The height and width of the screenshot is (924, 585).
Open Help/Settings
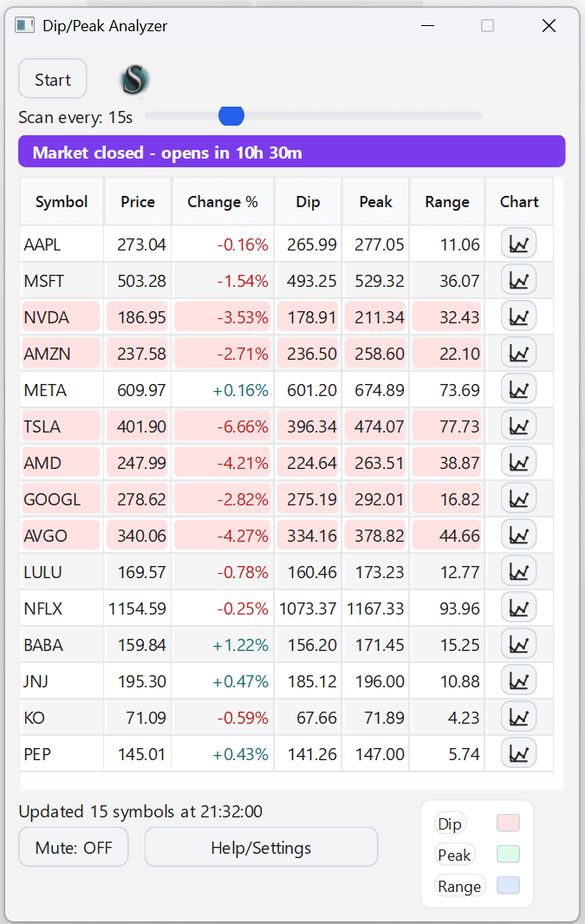[x=261, y=847]
